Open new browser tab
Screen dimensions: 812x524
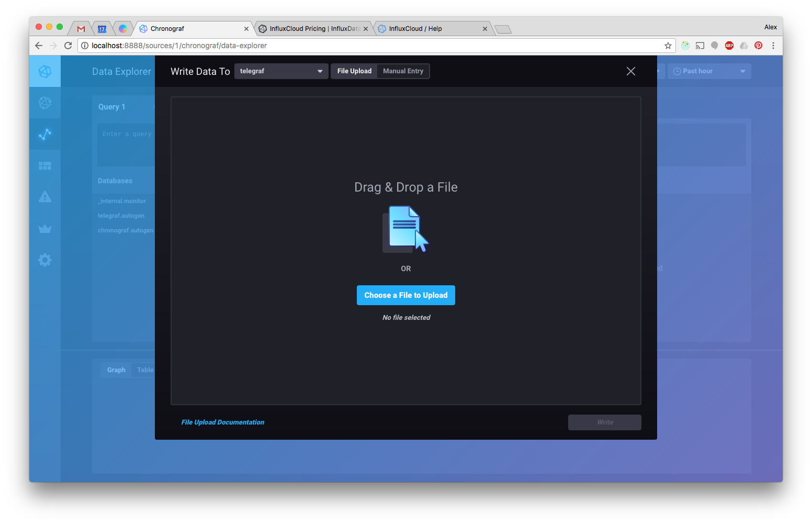pyautogui.click(x=503, y=29)
